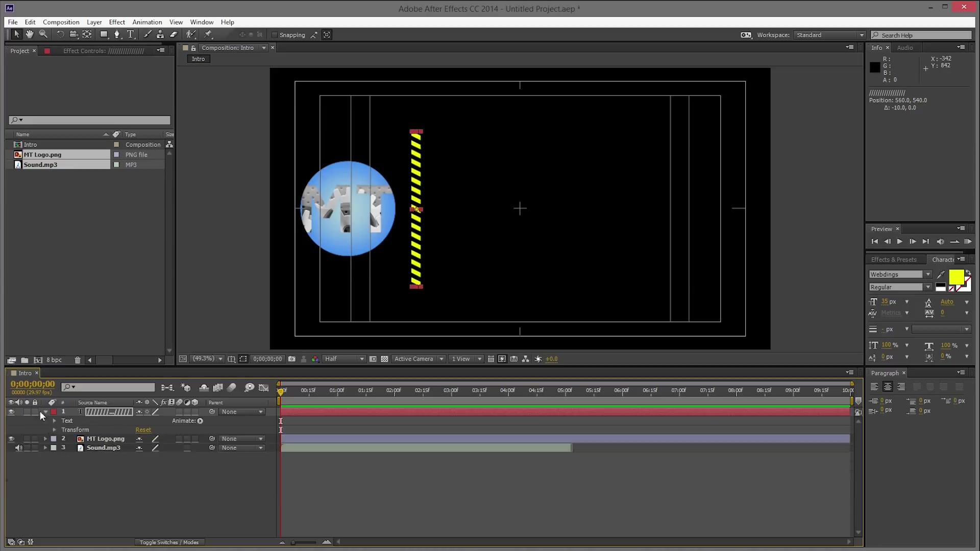Viewport: 980px width, 551px height.
Task: Hide the MT Logo.png layer
Action: 11,438
